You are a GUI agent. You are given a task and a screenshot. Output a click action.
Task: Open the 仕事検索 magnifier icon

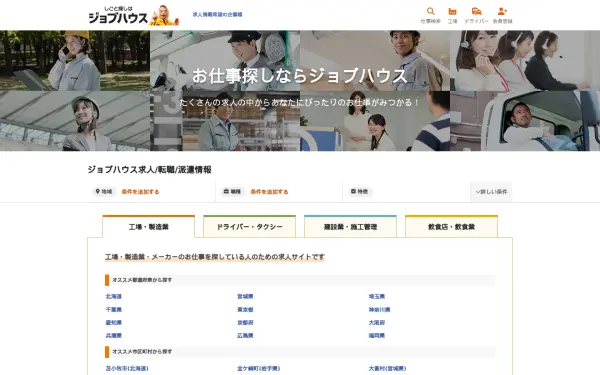pyautogui.click(x=430, y=15)
